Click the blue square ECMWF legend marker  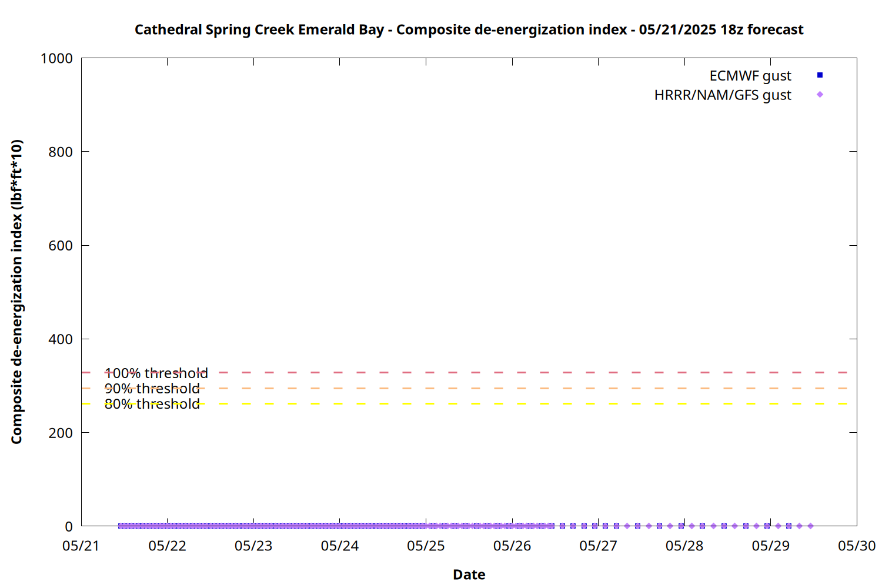tap(820, 75)
